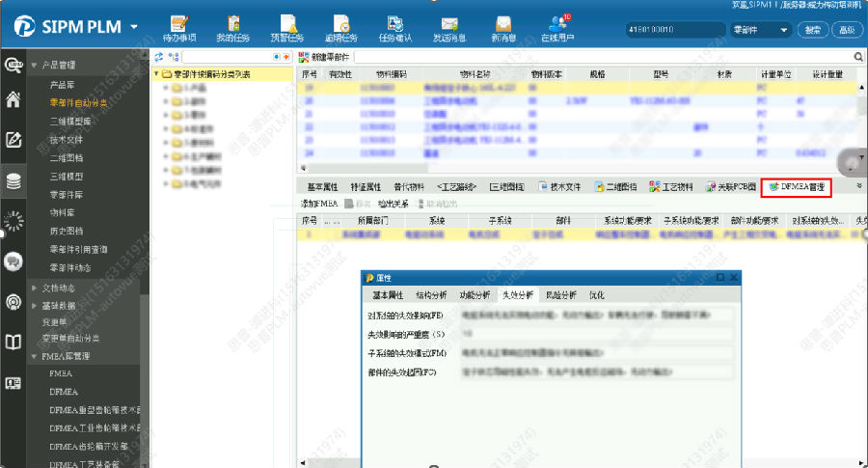
Task: Click the 预警任务 toolbar icon
Action: pos(286,28)
